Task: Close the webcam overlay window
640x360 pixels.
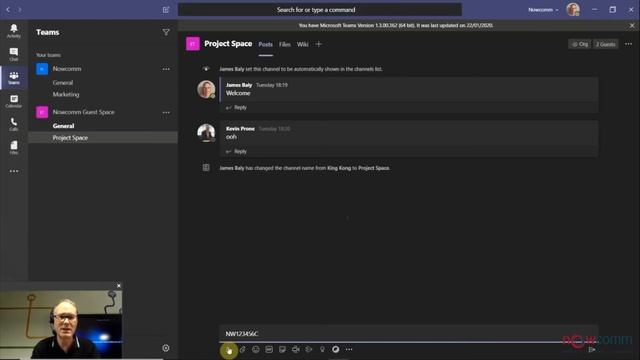Action: [119, 286]
